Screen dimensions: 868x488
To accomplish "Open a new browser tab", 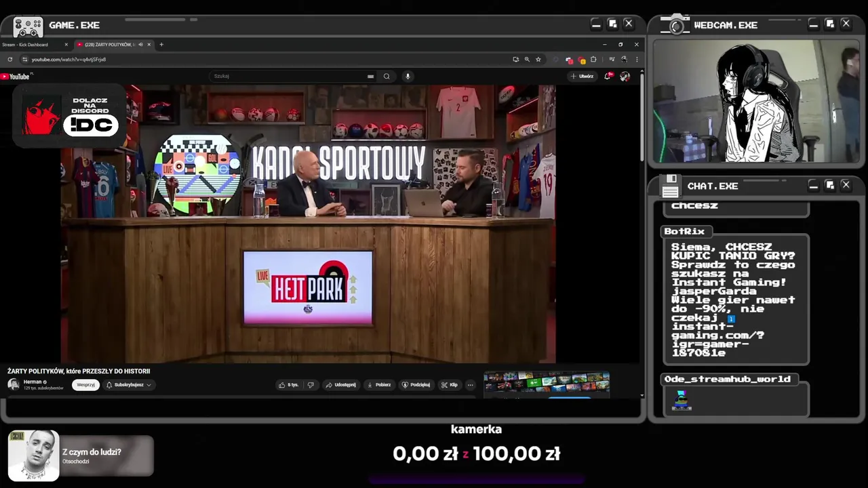I will (161, 45).
